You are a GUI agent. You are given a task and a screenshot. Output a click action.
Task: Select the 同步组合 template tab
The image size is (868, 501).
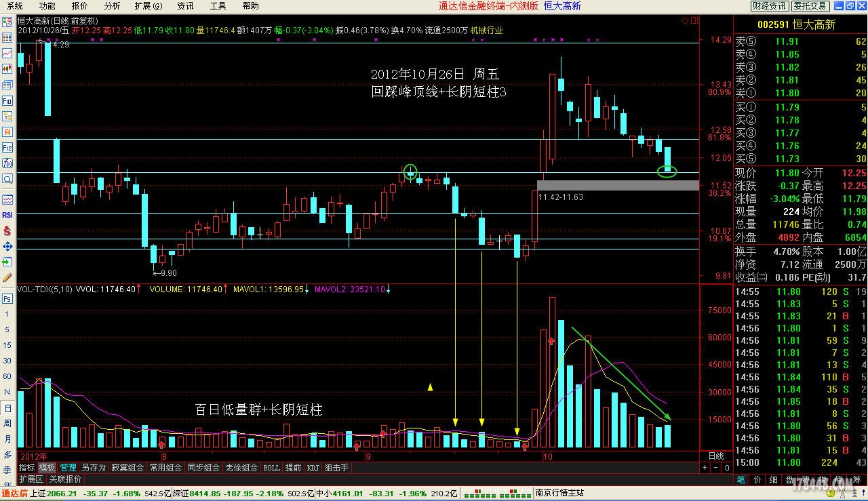203,468
